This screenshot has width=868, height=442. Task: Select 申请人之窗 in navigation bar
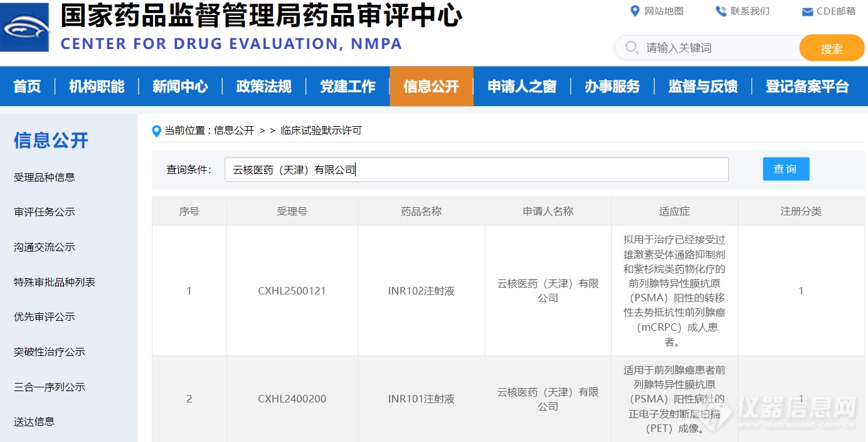coord(522,87)
